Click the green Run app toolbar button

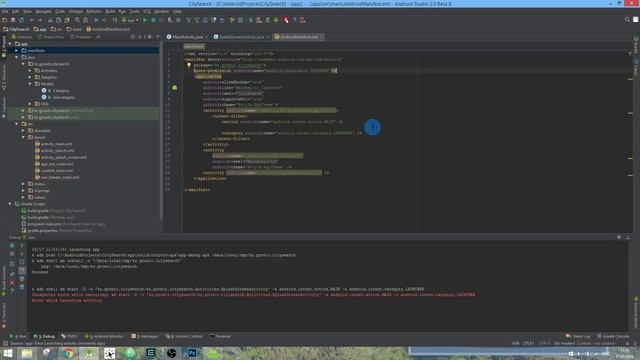[144, 20]
